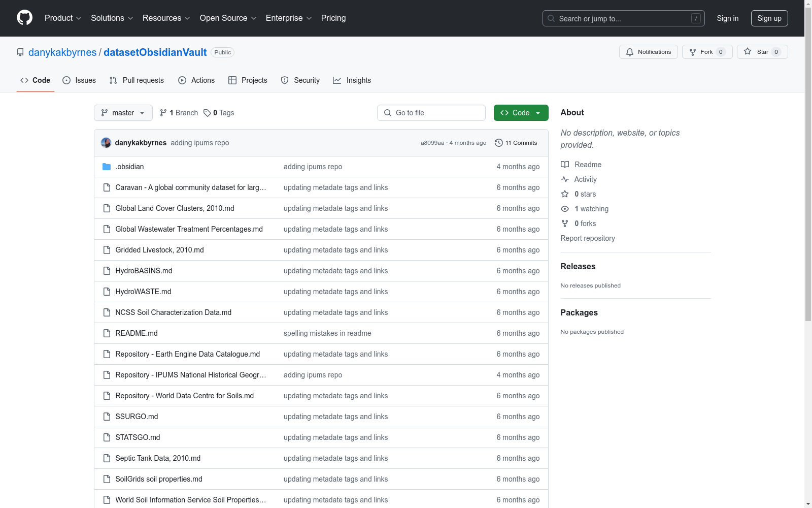Screen dimensions: 812x508
Task: Click the repository icon beside danykakbyrnes
Action: pyautogui.click(x=20, y=52)
